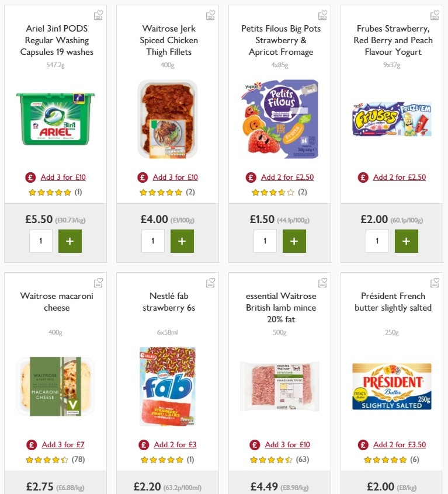The image size is (448, 494).
Task: Save Petits Filous Big Pots using the heart icon
Action: (322, 15)
